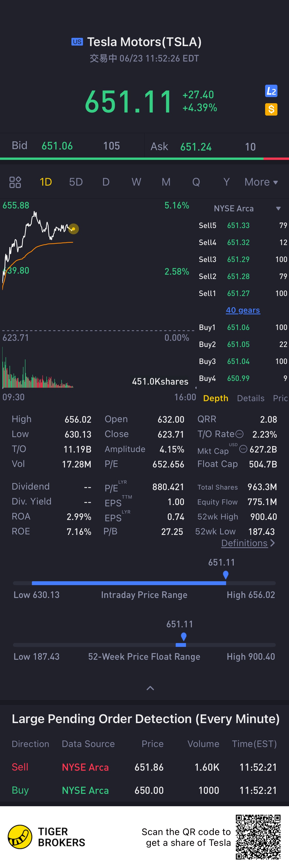Tap the 52-Week Price Float Range marker

tap(184, 637)
